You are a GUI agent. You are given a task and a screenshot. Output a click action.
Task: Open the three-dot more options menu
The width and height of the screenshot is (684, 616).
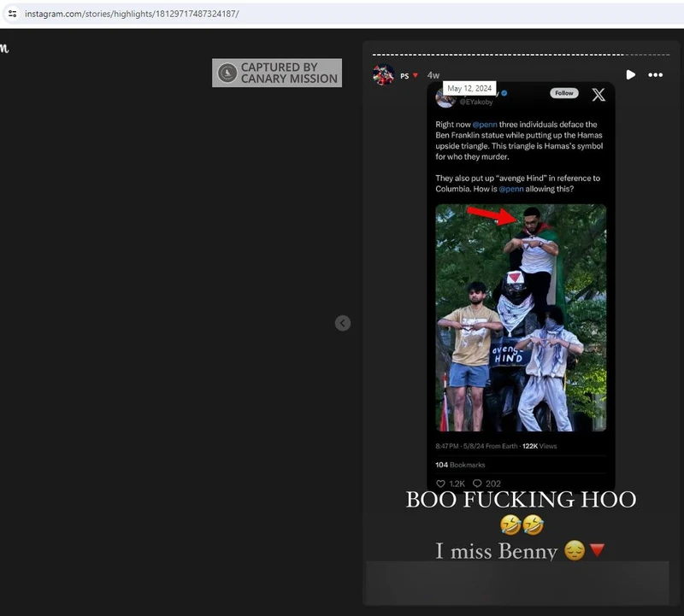click(x=656, y=75)
